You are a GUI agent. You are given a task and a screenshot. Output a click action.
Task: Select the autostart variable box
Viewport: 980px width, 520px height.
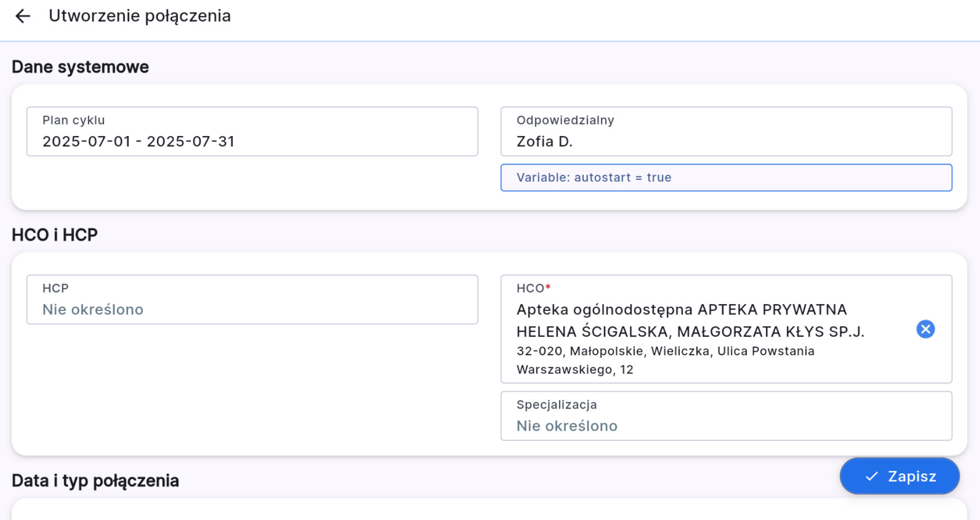tap(725, 178)
